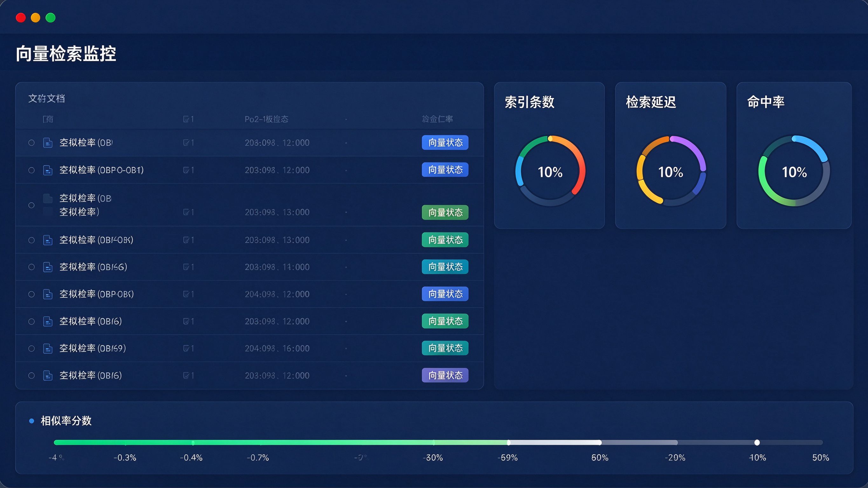Click the 索引条数 donut chart
Screen dimensions: 868x488
point(550,171)
